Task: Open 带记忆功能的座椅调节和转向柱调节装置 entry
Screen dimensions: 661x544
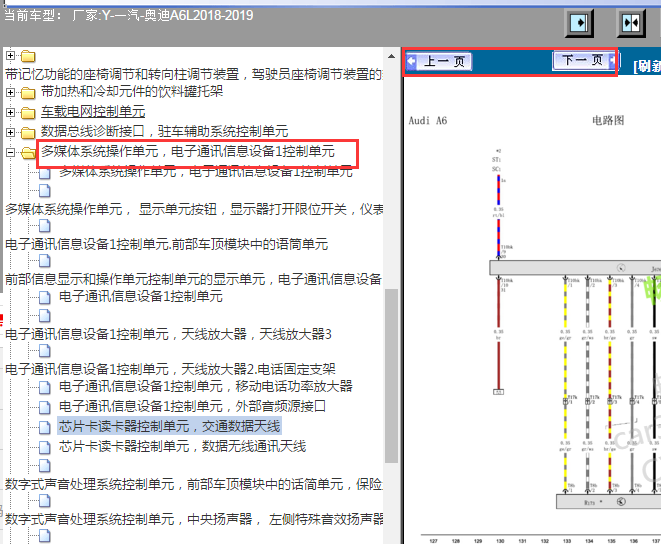Action: [x=193, y=74]
